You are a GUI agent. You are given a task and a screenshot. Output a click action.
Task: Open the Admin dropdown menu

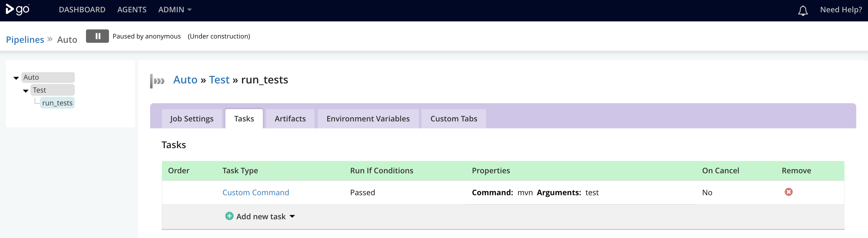point(175,10)
